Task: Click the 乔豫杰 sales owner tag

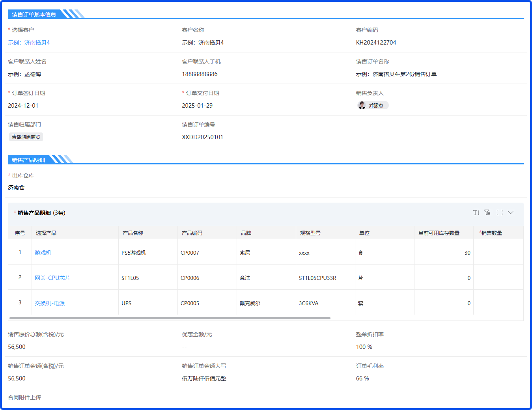Action: pyautogui.click(x=376, y=106)
